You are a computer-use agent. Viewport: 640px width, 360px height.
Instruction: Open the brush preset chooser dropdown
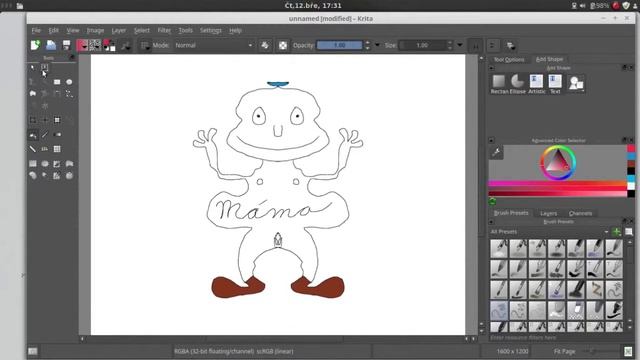[144, 45]
